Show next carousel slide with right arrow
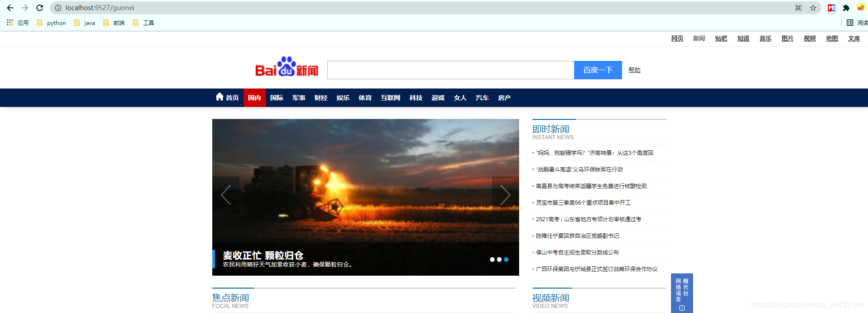Image resolution: width=868 pixels, height=313 pixels. 505,195
